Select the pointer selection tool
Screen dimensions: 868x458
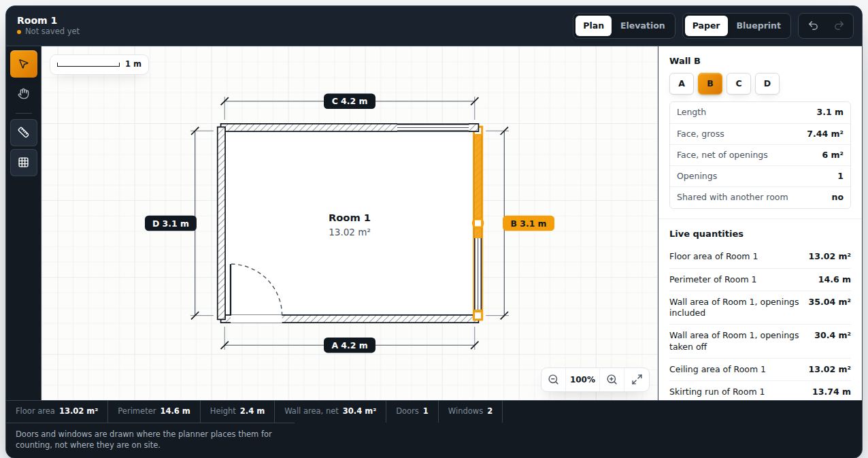click(24, 64)
